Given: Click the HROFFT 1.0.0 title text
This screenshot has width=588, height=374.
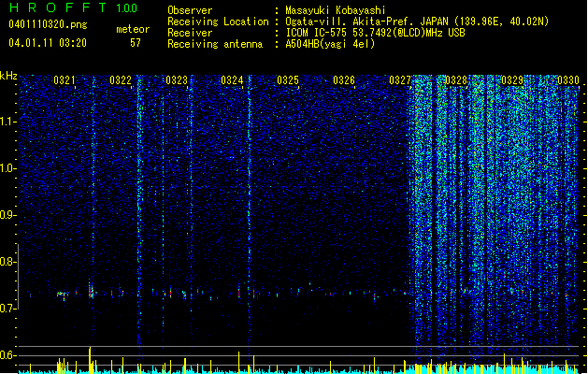Looking at the screenshot, I should (x=73, y=7).
